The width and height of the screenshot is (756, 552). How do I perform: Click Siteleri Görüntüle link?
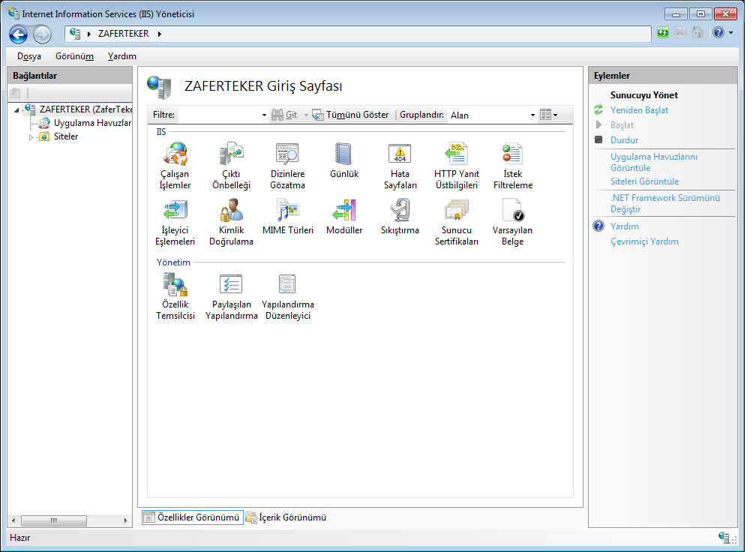point(645,181)
